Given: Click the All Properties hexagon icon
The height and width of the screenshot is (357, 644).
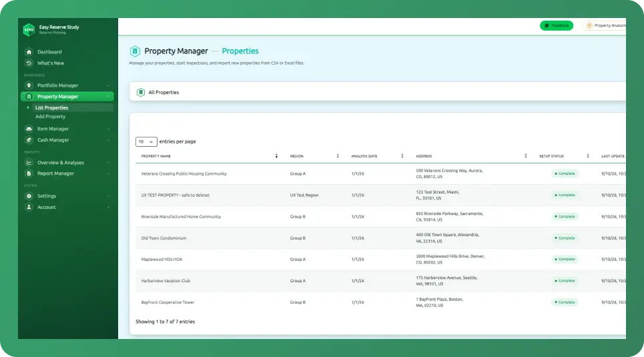Looking at the screenshot, I should pyautogui.click(x=140, y=93).
